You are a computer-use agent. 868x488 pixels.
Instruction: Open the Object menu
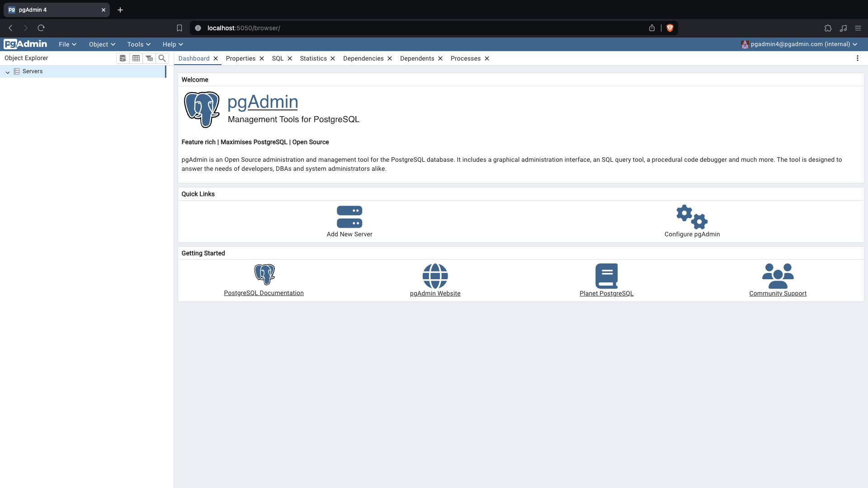tap(102, 44)
